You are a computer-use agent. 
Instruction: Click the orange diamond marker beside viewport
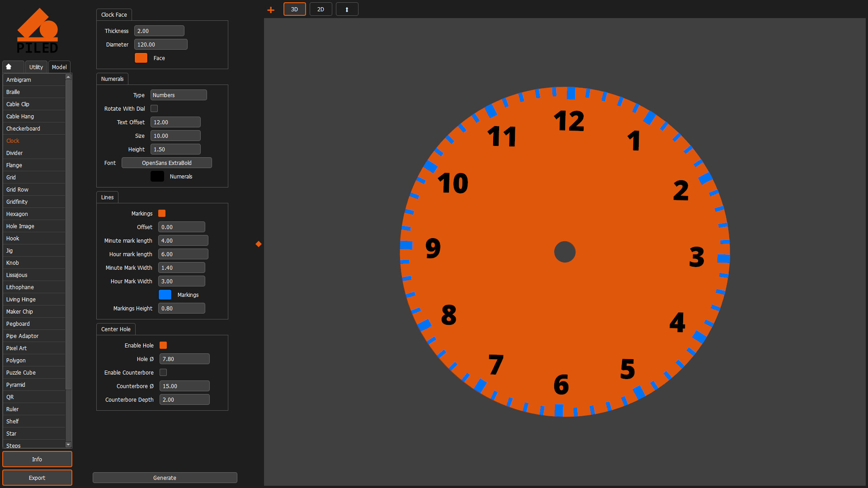coord(258,244)
